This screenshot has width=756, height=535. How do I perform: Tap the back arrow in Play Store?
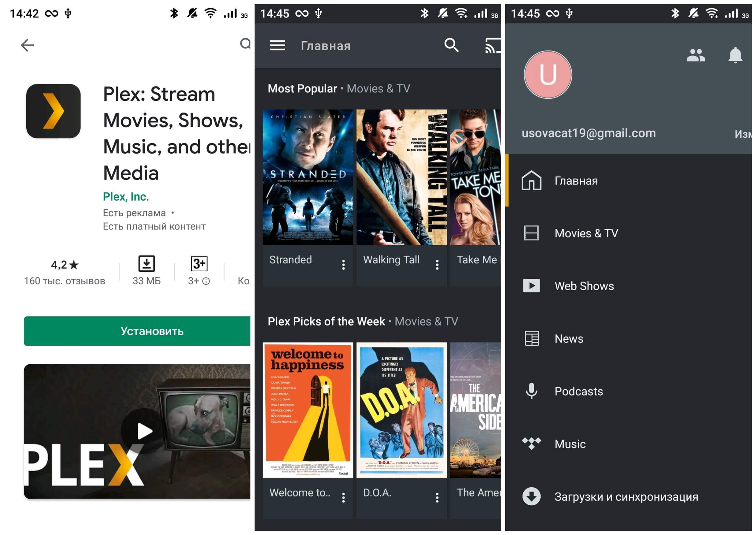click(27, 45)
